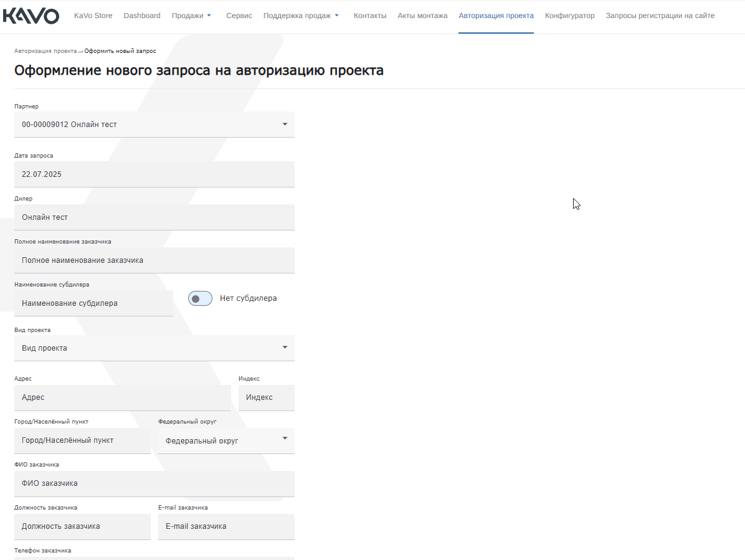Screen dimensions: 745x560
Task: Open the Контакты page
Action: click(x=369, y=16)
